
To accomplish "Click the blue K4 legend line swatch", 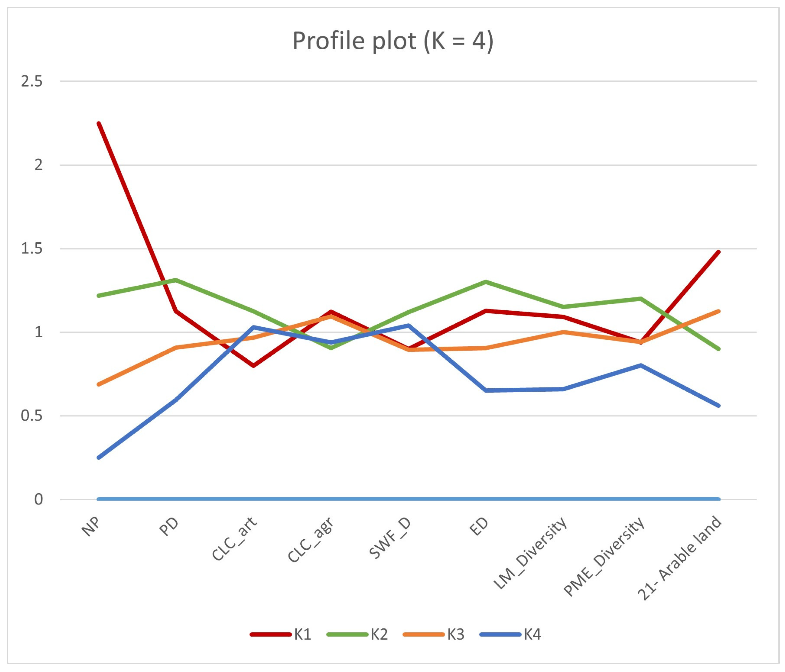I will coord(500,634).
